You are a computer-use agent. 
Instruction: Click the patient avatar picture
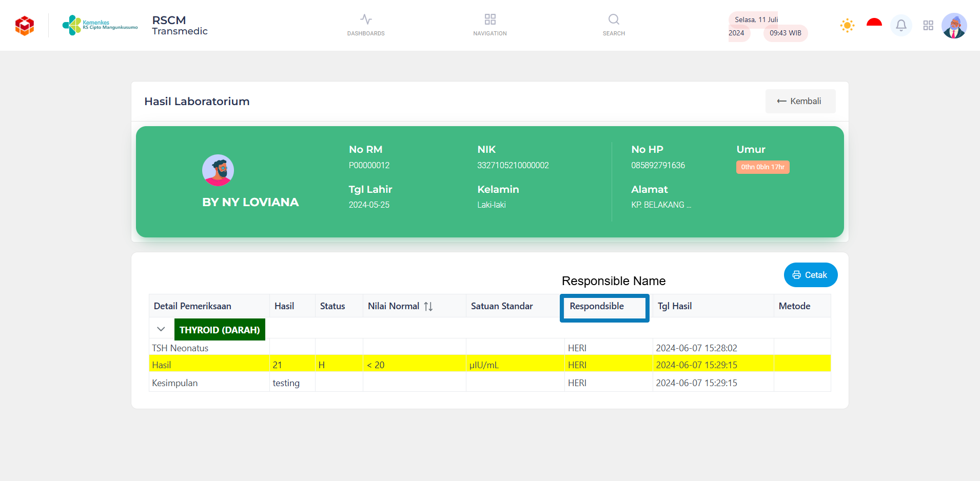(218, 170)
